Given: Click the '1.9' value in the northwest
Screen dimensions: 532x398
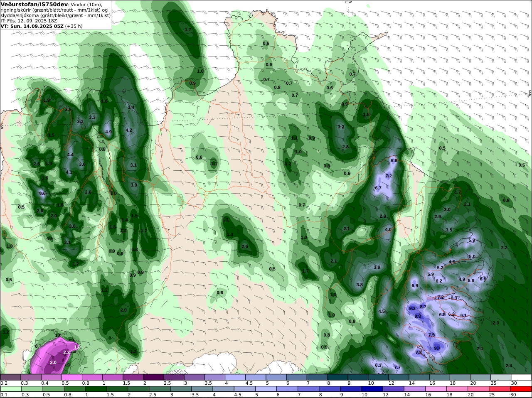Looking at the screenshot, I should (47, 100).
